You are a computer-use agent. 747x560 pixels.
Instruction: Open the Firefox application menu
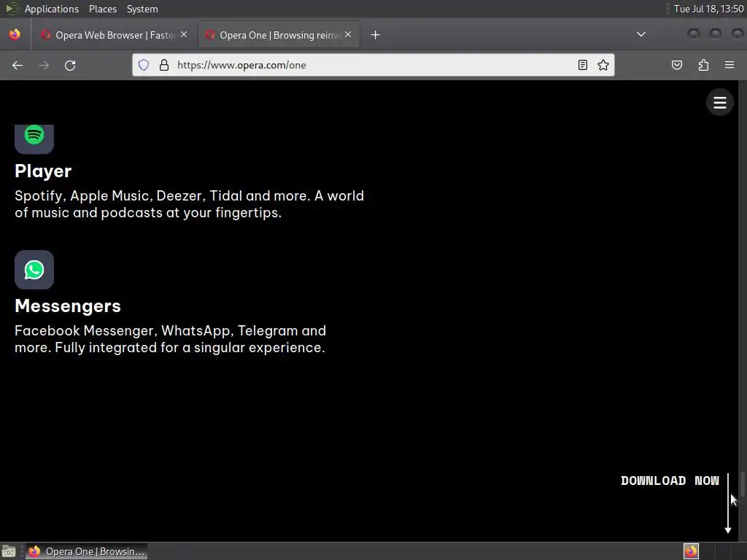(x=729, y=65)
